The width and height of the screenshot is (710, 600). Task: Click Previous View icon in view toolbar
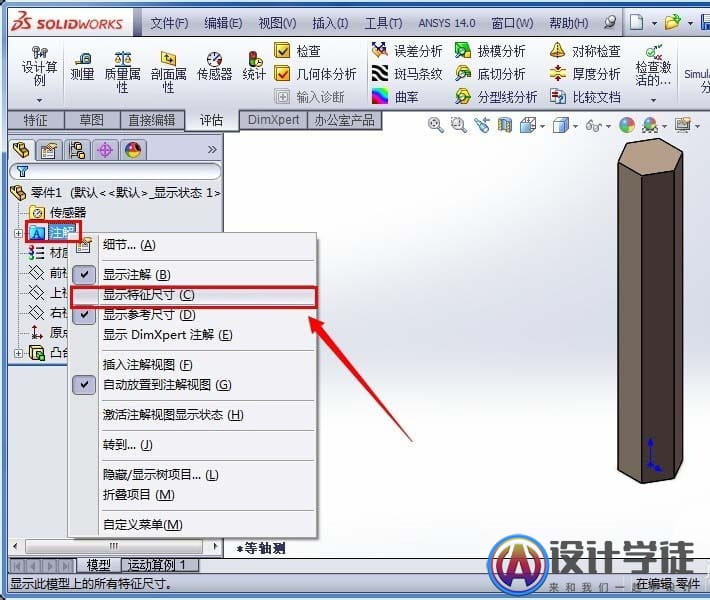click(482, 125)
